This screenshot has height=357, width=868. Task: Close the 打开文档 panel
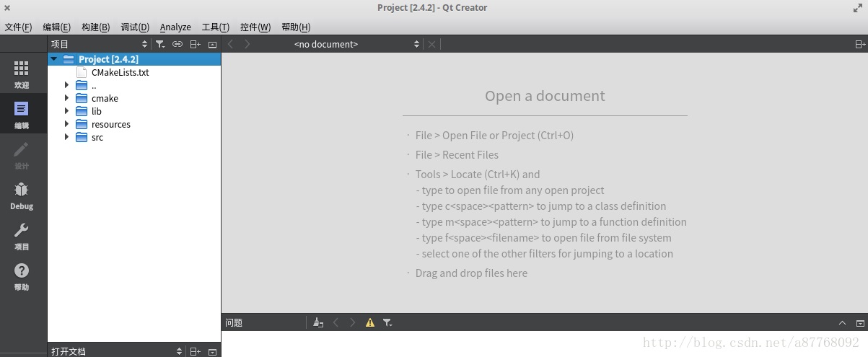coord(212,352)
